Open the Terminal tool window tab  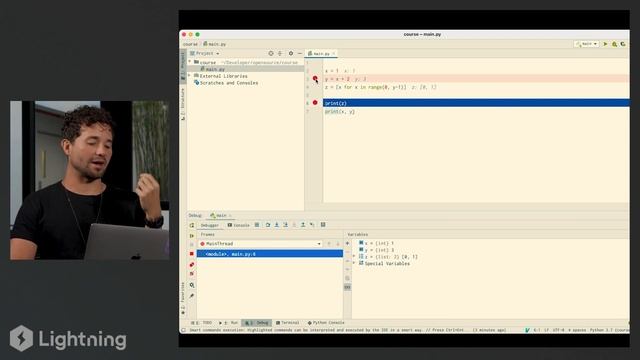tap(287, 323)
